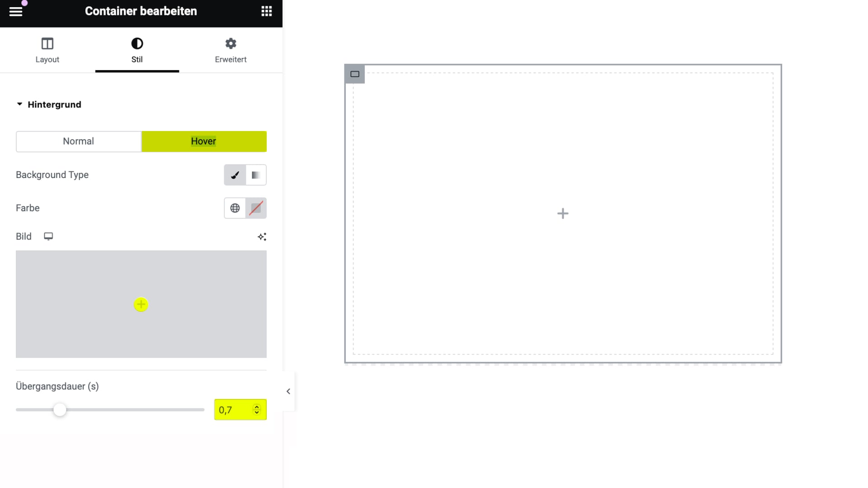
Task: Expand the background image upload area
Action: (x=141, y=305)
